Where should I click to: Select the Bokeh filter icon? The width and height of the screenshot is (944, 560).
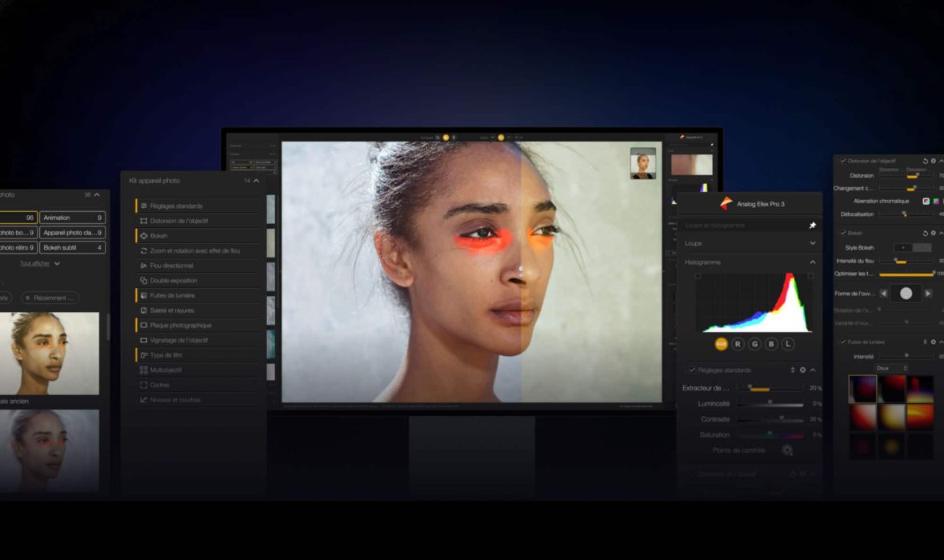click(x=143, y=236)
